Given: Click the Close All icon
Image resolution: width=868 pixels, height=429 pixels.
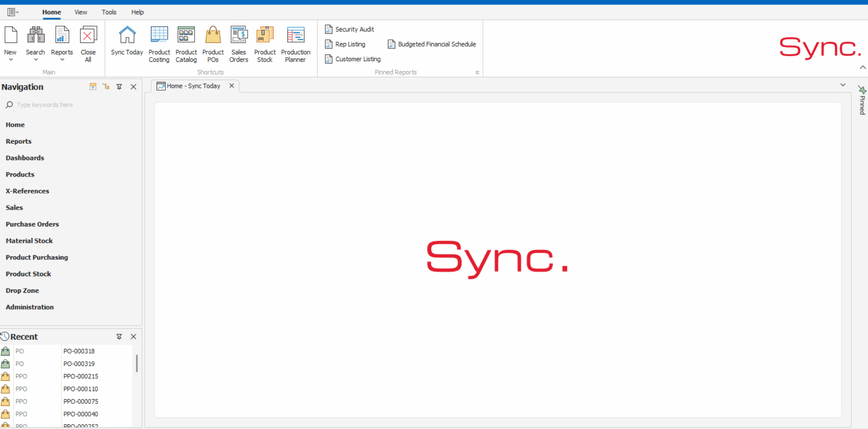Looking at the screenshot, I should [88, 35].
